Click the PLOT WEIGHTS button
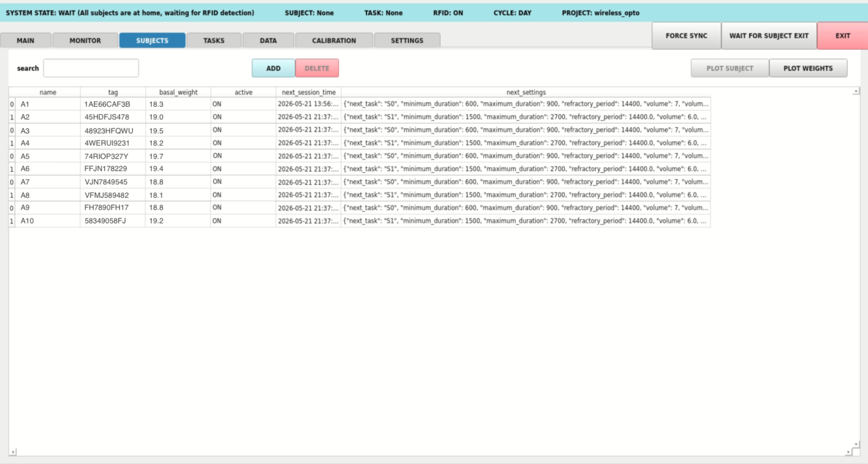The width and height of the screenshot is (868, 464). point(808,68)
